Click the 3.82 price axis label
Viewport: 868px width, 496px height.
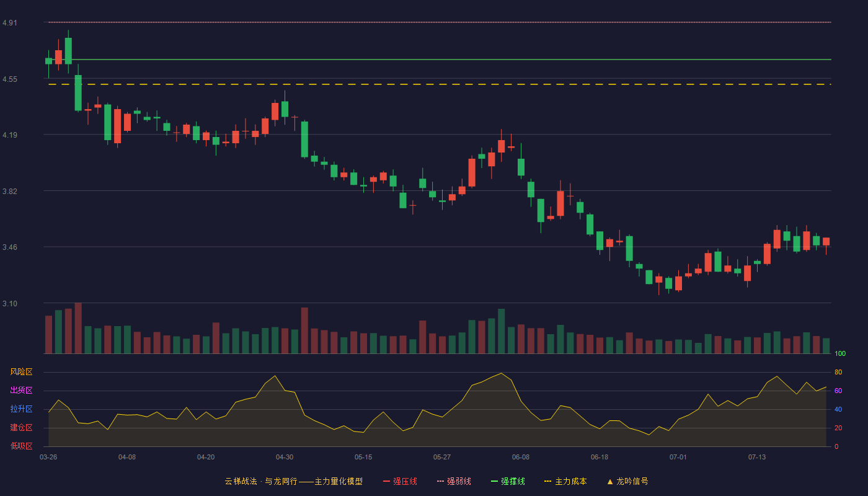click(x=10, y=192)
